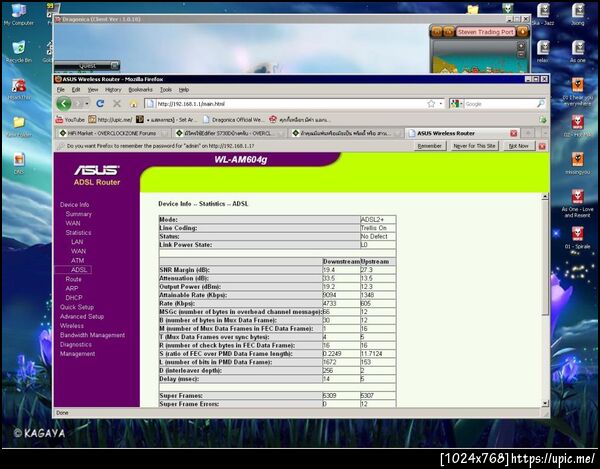The width and height of the screenshot is (600, 469).
Task: Select '01 - Spirale' MP3 desktop icon
Action: click(577, 237)
